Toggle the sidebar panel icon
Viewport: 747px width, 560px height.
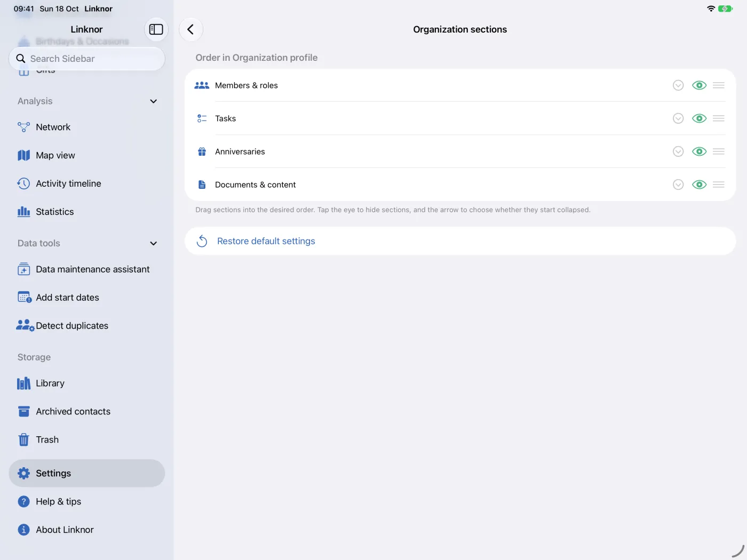point(156,29)
